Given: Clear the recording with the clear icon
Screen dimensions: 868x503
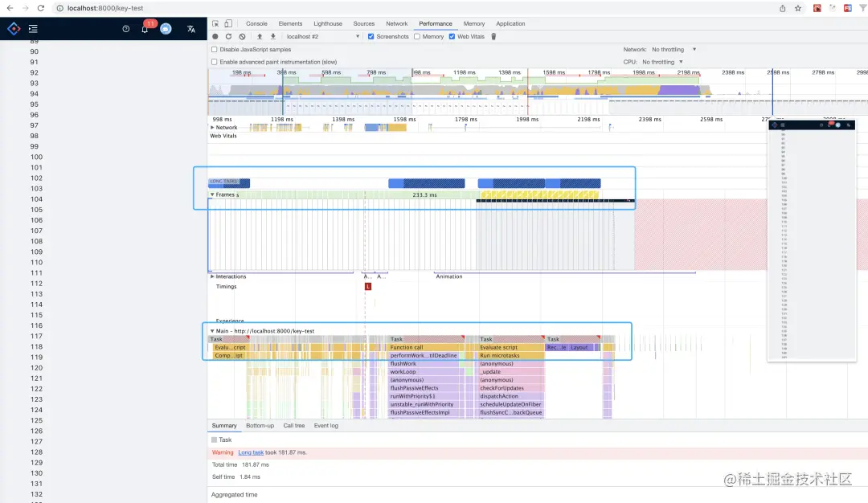Looking at the screenshot, I should pyautogui.click(x=243, y=36).
